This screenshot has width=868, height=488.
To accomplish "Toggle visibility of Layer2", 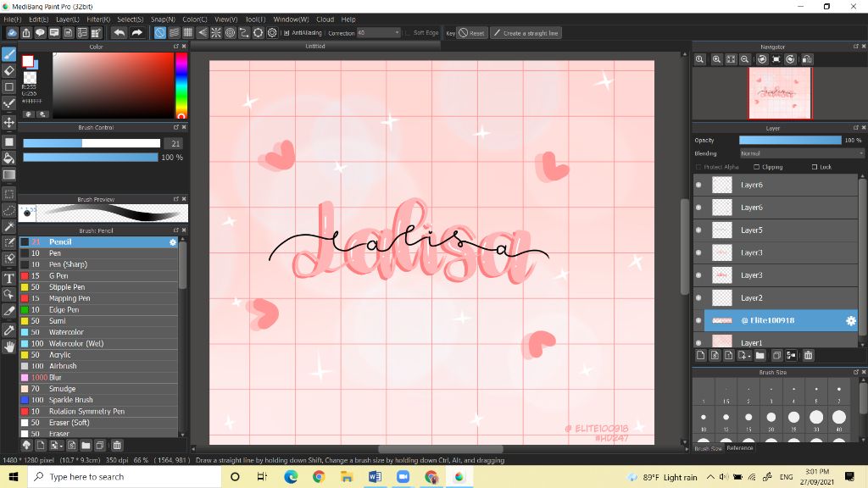I will 698,297.
